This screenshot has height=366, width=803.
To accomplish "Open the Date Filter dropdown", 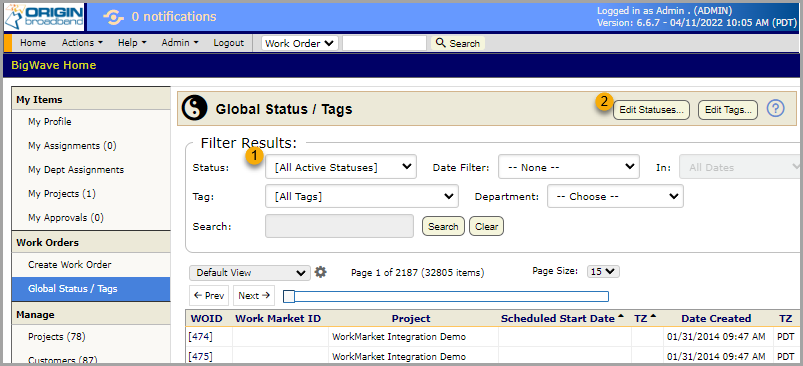I will (569, 167).
